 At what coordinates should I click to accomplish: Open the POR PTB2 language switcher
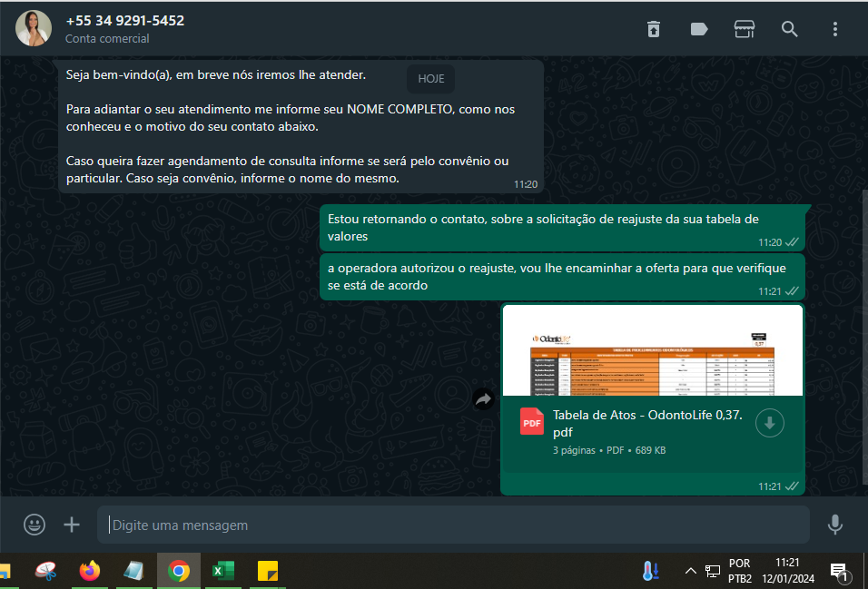[x=740, y=571]
